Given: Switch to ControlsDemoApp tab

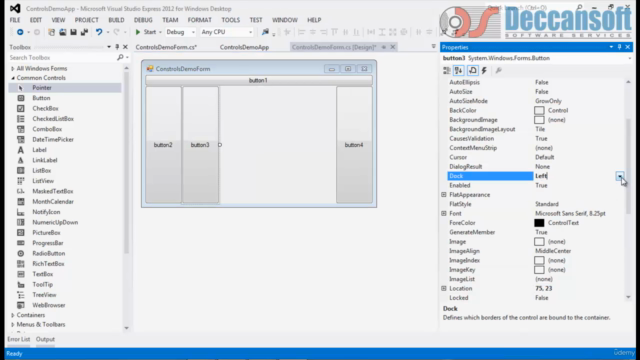Looking at the screenshot, I should click(244, 47).
